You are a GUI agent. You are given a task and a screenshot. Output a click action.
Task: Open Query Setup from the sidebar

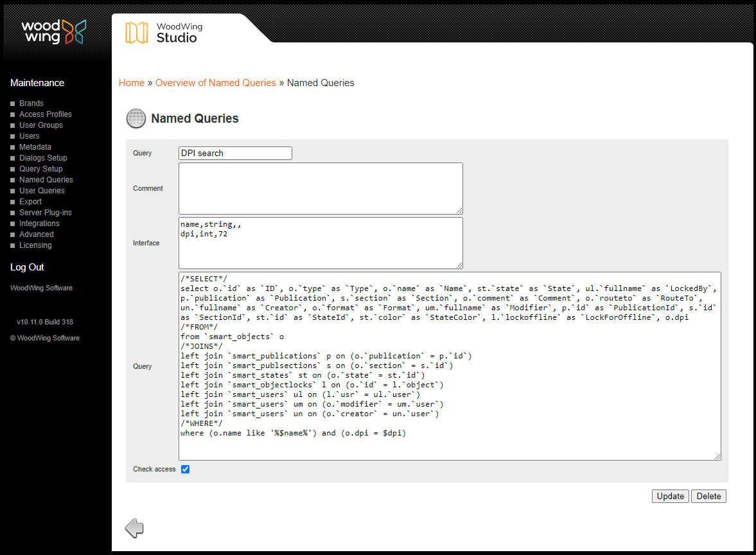pyautogui.click(x=40, y=168)
